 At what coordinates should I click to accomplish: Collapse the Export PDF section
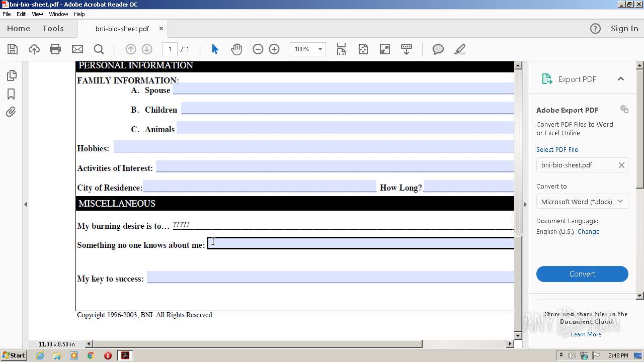point(621,79)
